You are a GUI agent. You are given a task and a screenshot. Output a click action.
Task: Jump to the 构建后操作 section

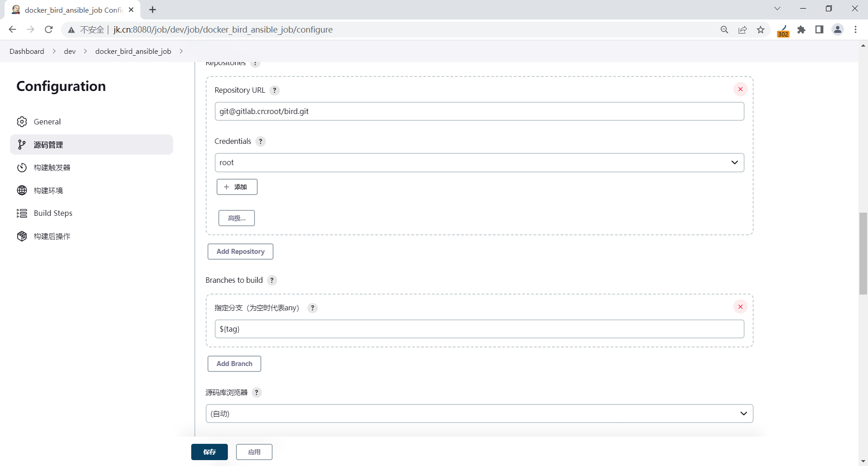point(91,236)
